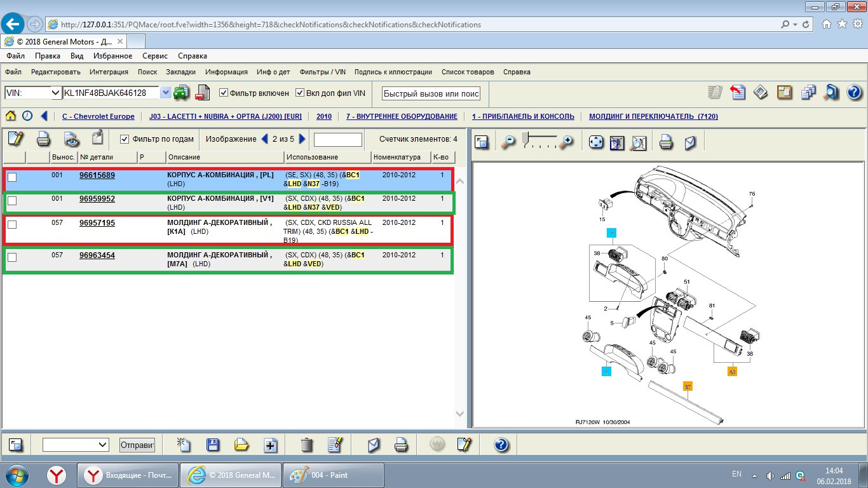Open dropdown next to Отправить button
The width and height of the screenshot is (868, 488).
(x=102, y=445)
